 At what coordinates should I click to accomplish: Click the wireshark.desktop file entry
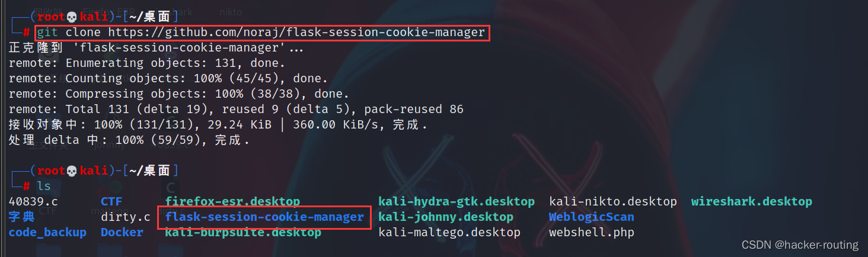point(751,202)
